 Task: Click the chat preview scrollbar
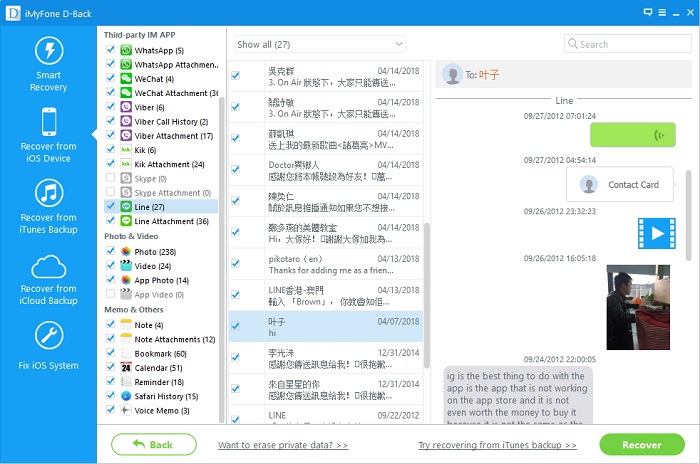pos(688,215)
